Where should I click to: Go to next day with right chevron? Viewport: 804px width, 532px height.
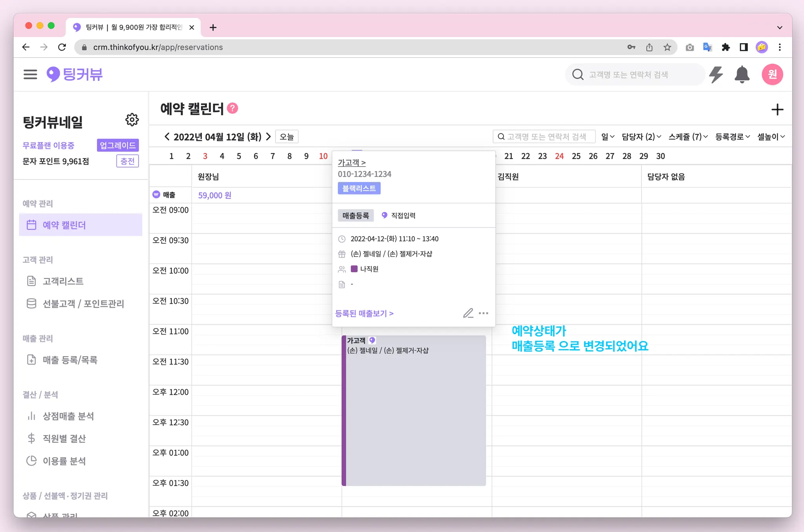(269, 137)
